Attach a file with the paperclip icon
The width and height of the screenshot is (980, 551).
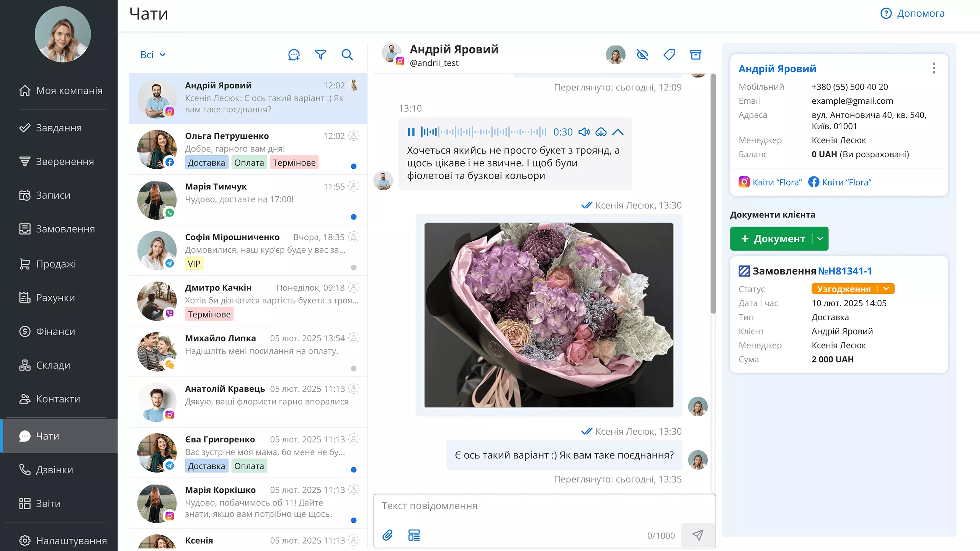pos(388,536)
